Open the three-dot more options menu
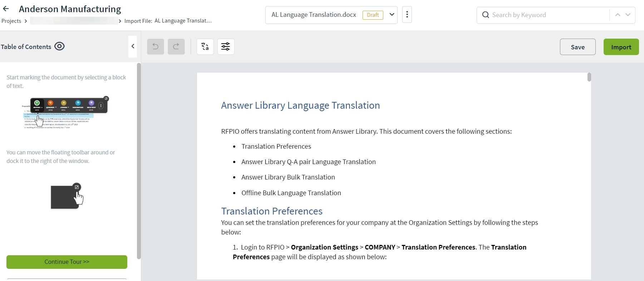The image size is (644, 281). (407, 15)
